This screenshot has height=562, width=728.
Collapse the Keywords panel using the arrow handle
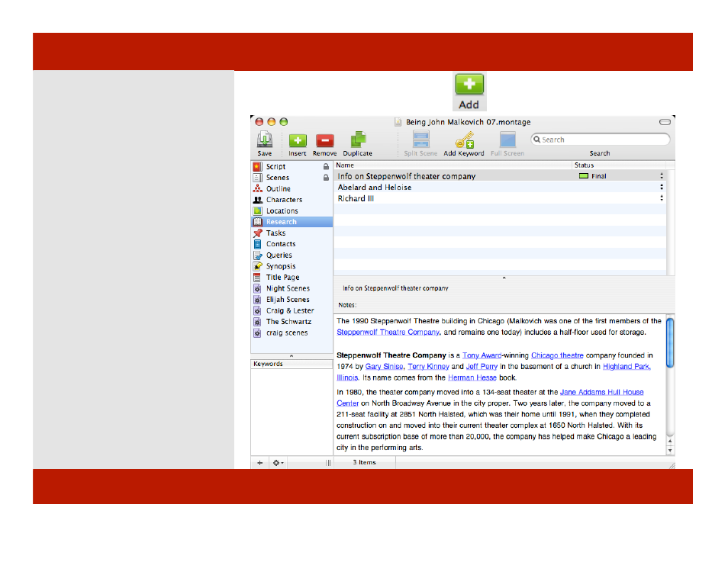(x=292, y=356)
